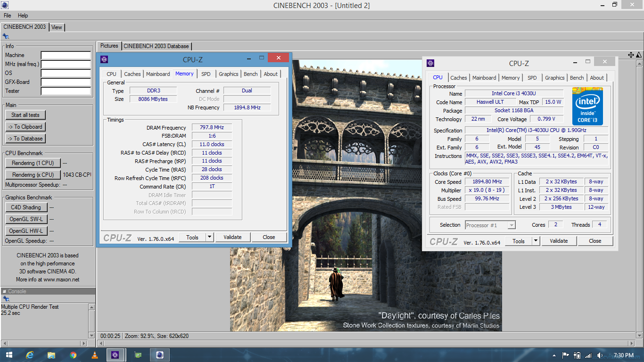Select the Pictures tab

pyautogui.click(x=109, y=46)
